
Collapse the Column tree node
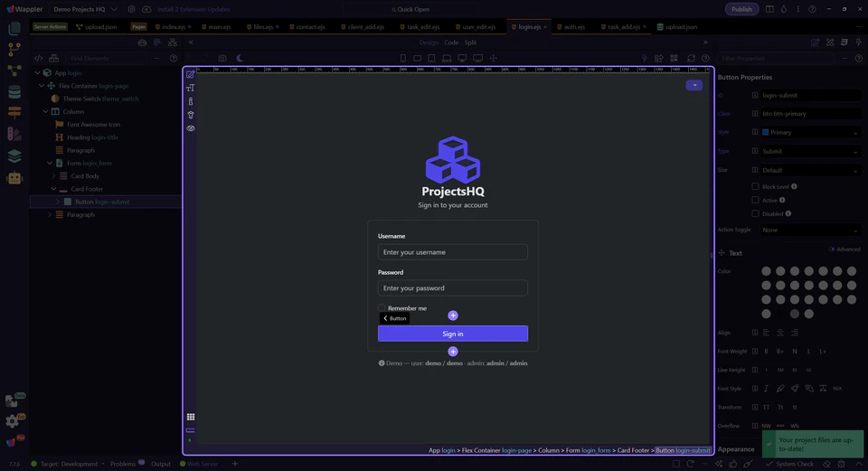45,111
